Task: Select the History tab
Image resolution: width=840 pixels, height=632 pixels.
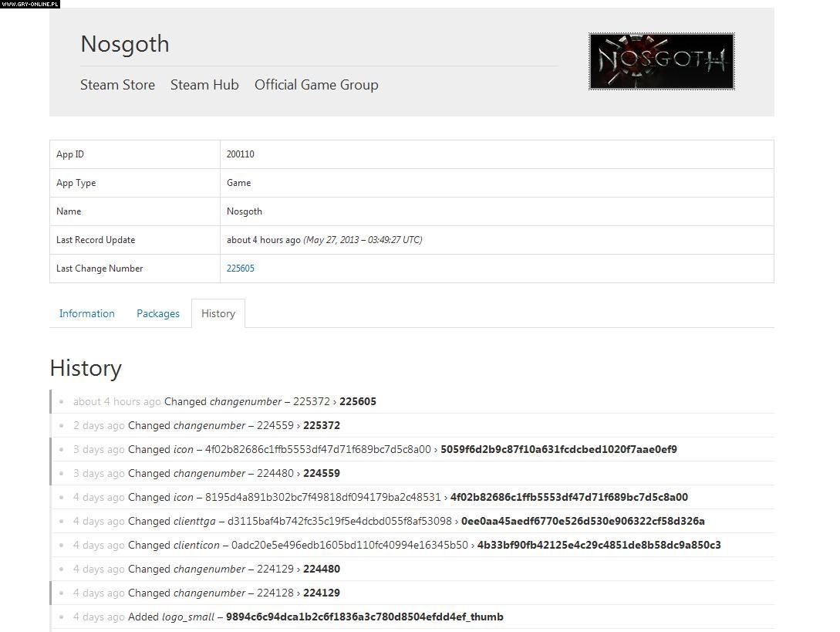Action: tap(218, 313)
